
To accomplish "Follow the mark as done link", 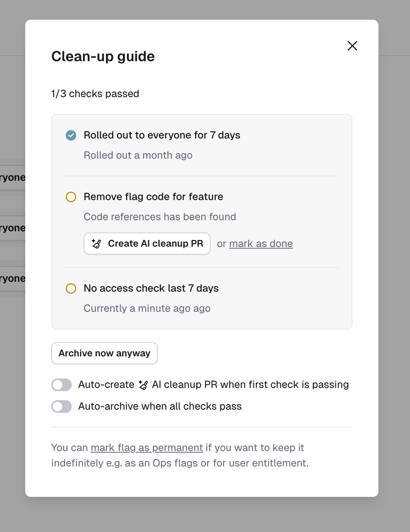I will (261, 244).
